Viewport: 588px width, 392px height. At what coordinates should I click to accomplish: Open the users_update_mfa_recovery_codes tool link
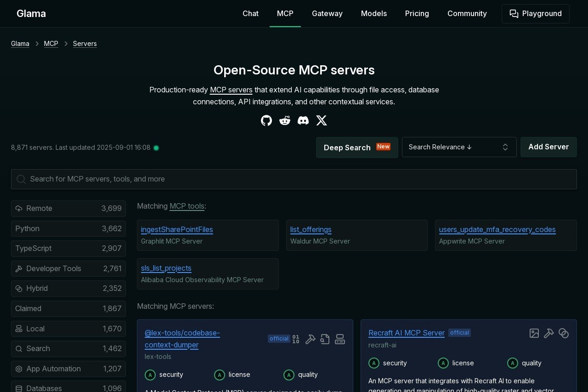(498, 230)
